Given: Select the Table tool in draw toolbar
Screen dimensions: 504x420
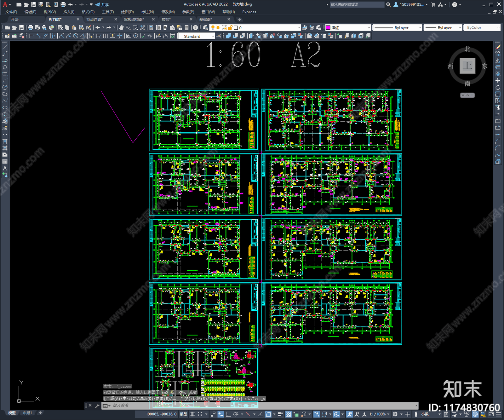Looking at the screenshot, I should pos(5,162).
